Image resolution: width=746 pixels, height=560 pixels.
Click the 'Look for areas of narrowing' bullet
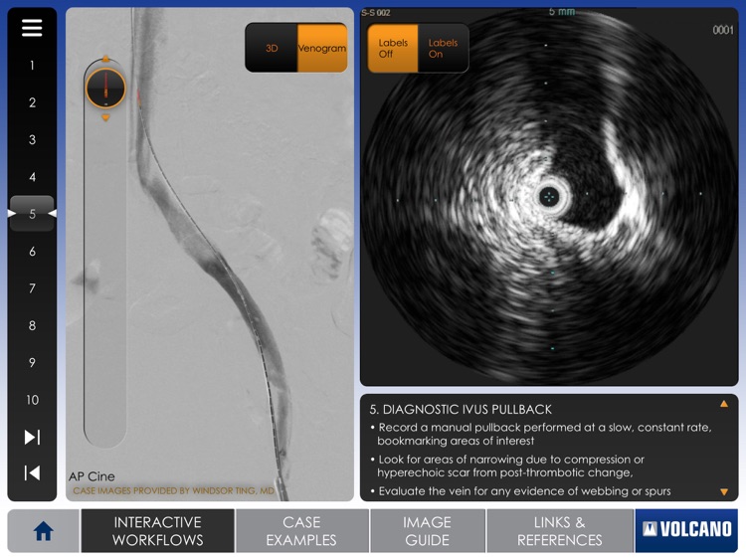click(x=507, y=466)
